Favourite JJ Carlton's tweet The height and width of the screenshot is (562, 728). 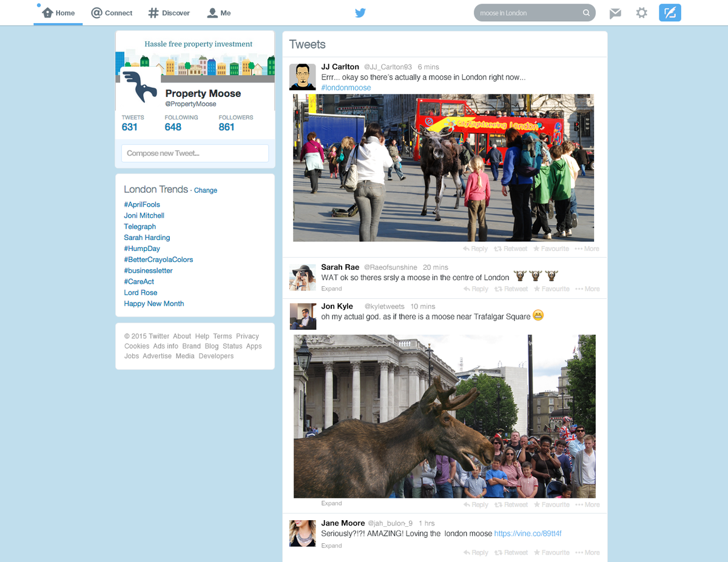[x=551, y=249]
